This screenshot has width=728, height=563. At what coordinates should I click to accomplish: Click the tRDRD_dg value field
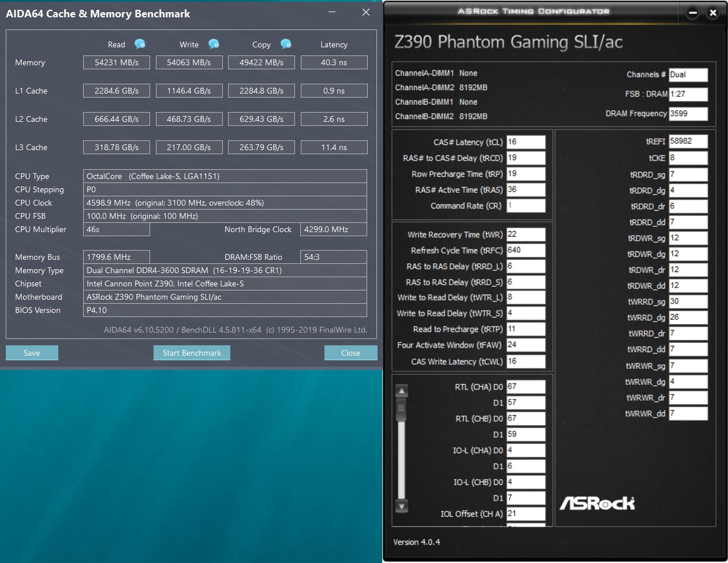pyautogui.click(x=688, y=190)
